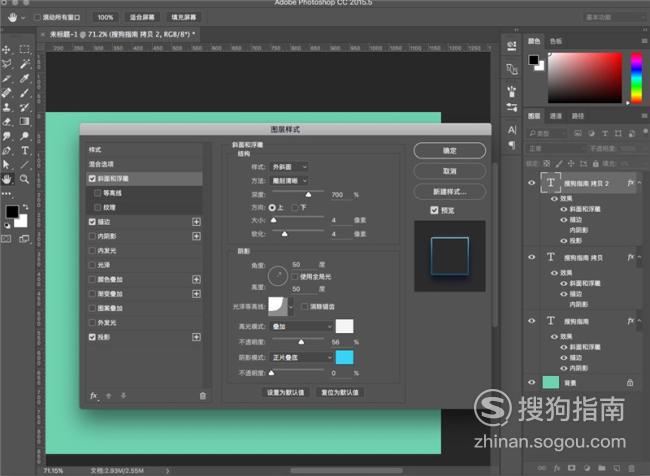This screenshot has height=476, width=650.
Task: Switch to the Channels (通道) tab
Action: [555, 116]
